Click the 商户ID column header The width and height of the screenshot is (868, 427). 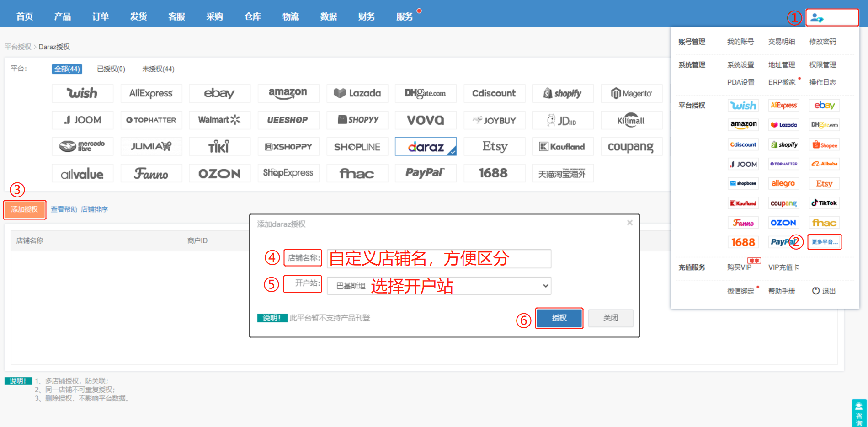coord(197,240)
